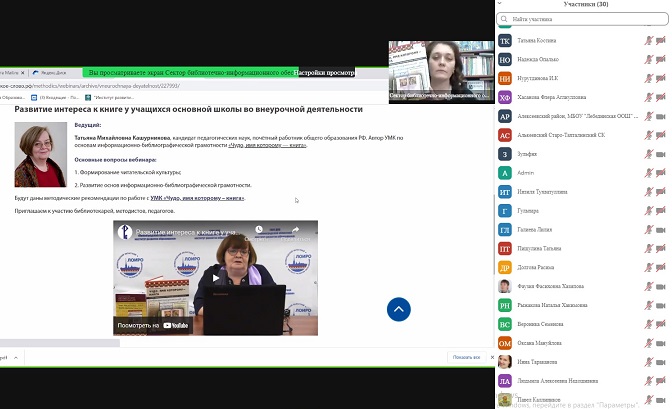Toggle the muted microphone in the ХФ row
Screen dimensions: 672x409
click(x=648, y=97)
